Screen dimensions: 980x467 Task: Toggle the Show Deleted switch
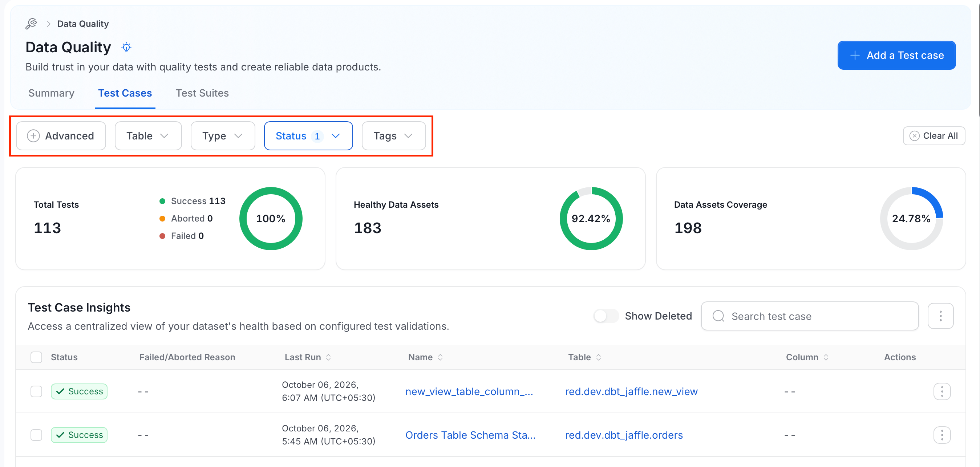(606, 316)
